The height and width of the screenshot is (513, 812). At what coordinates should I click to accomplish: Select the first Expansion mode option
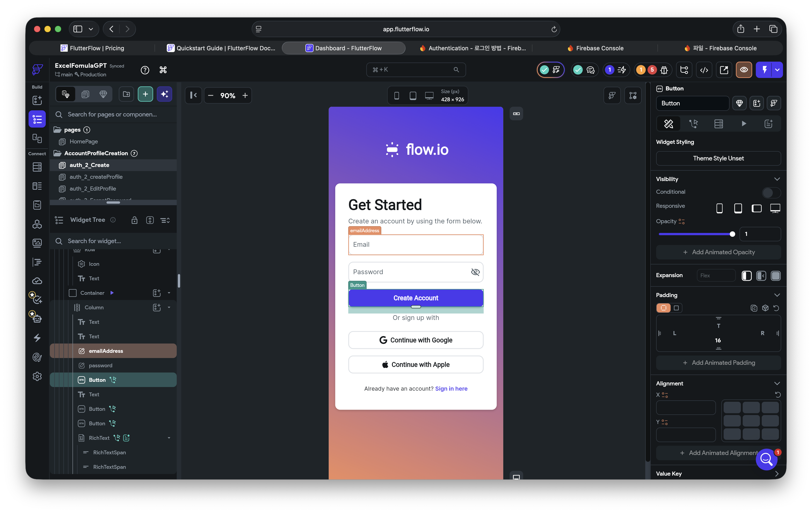click(747, 276)
